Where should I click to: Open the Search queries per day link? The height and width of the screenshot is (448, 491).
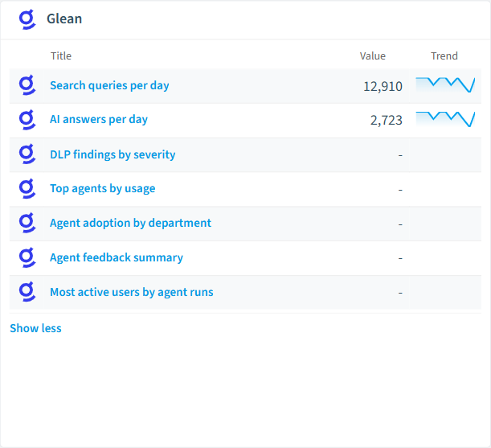(109, 85)
